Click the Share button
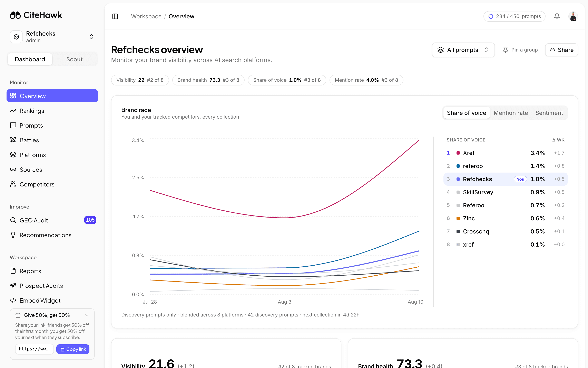 point(561,50)
